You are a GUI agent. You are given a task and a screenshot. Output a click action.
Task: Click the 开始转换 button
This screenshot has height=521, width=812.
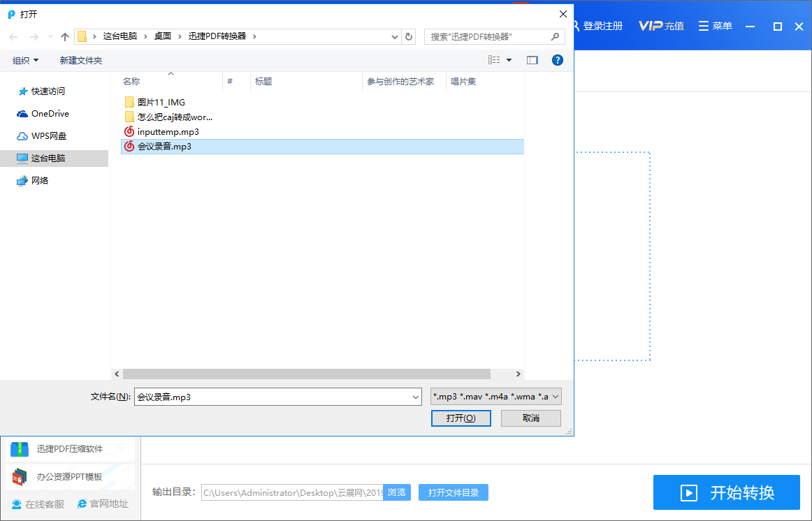(727, 492)
